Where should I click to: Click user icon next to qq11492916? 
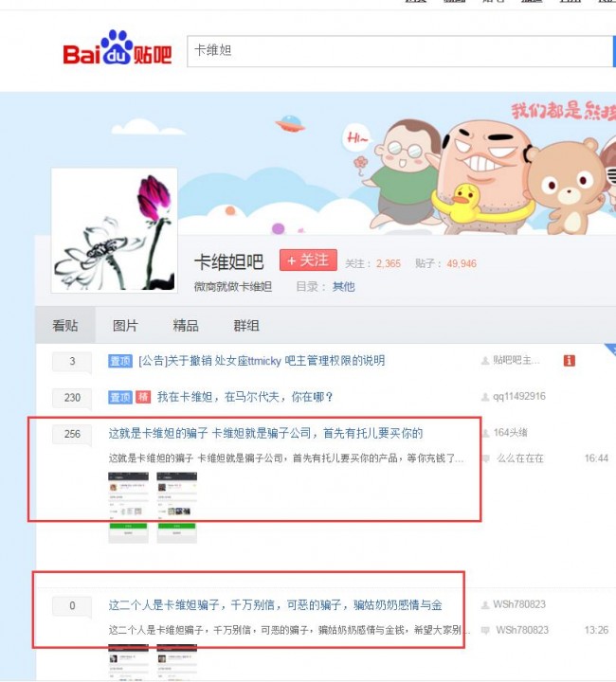(485, 397)
